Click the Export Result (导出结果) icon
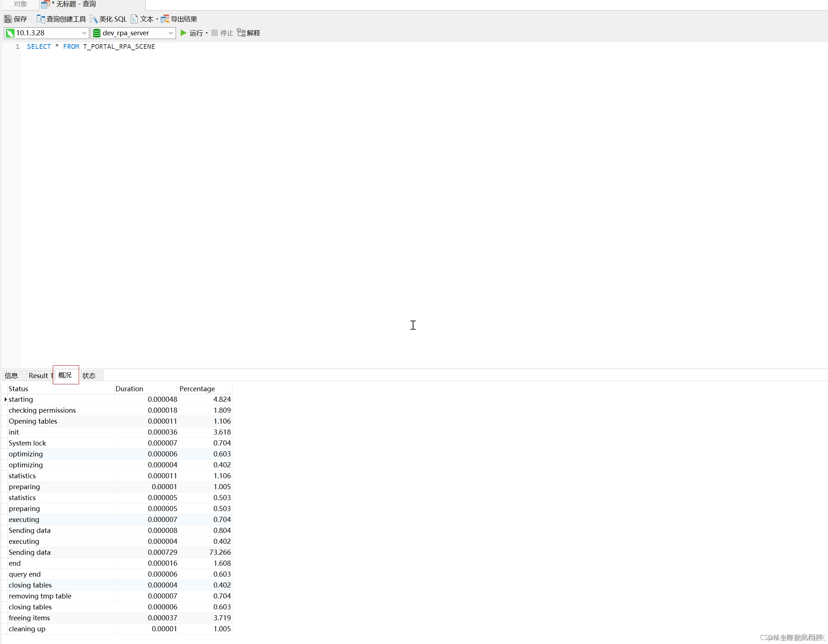 click(x=165, y=19)
